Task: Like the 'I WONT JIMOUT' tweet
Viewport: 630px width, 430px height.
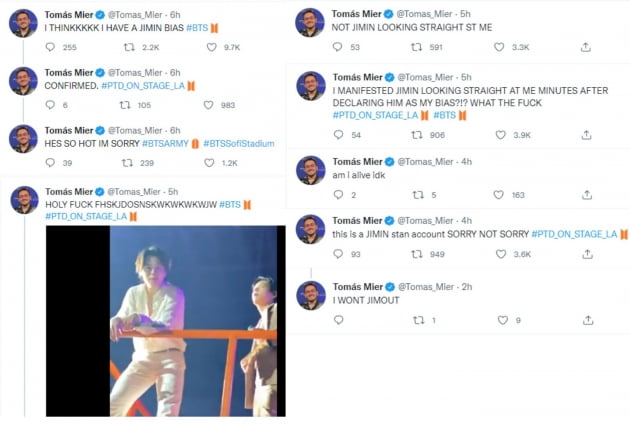Action: pos(503,320)
